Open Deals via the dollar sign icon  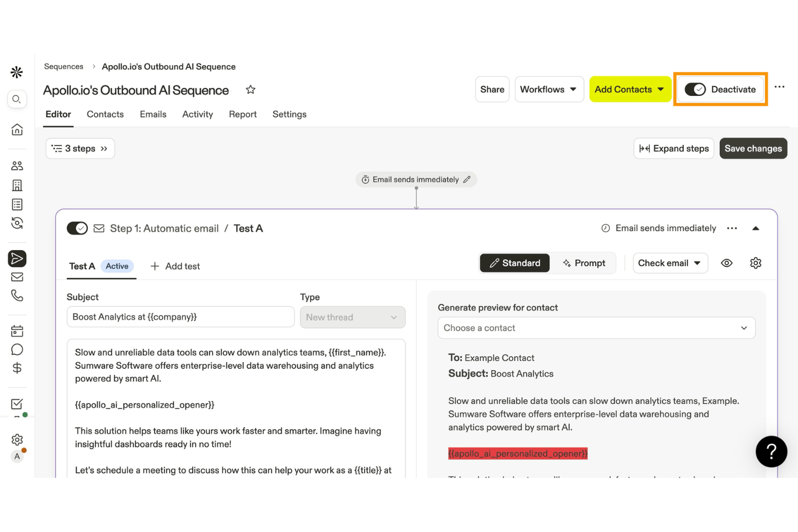[x=17, y=368]
